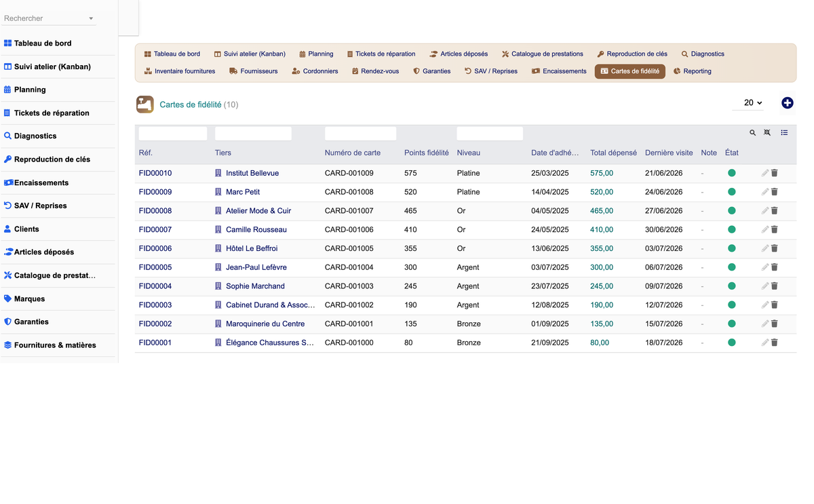The height and width of the screenshot is (504, 814).
Task: Open Inventaire fournitures tab
Action: 180,71
